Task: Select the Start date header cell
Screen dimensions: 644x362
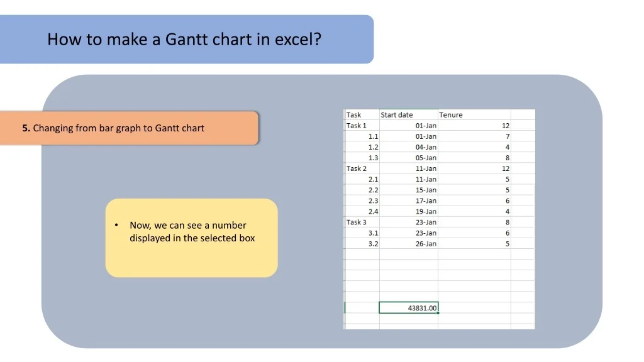Action: (408, 115)
